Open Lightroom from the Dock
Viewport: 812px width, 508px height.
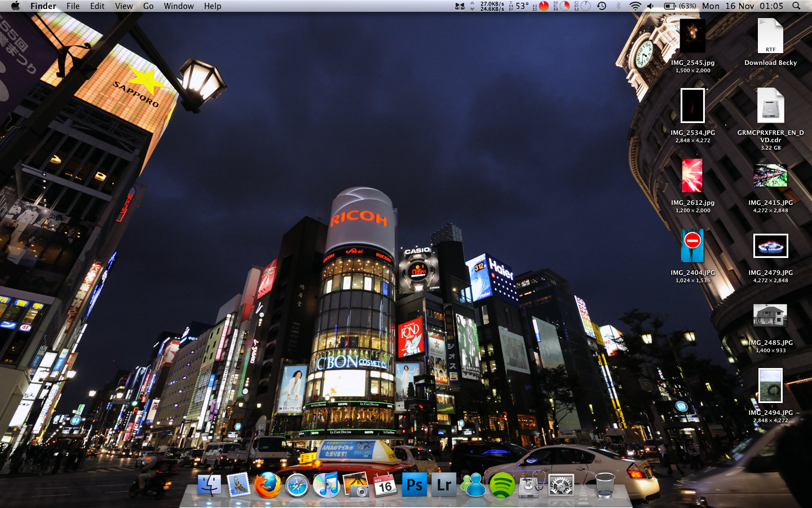pyautogui.click(x=444, y=485)
